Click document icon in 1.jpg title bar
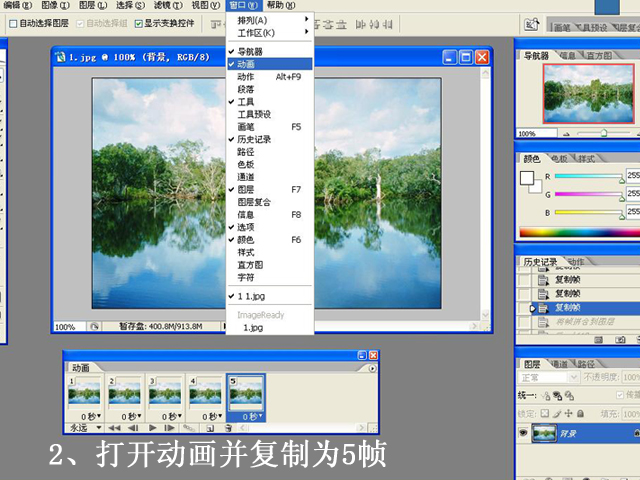The height and width of the screenshot is (480, 640). tap(60, 57)
